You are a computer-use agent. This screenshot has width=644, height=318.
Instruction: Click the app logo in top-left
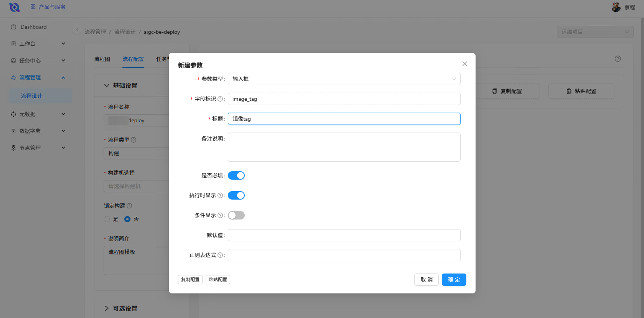tap(14, 7)
